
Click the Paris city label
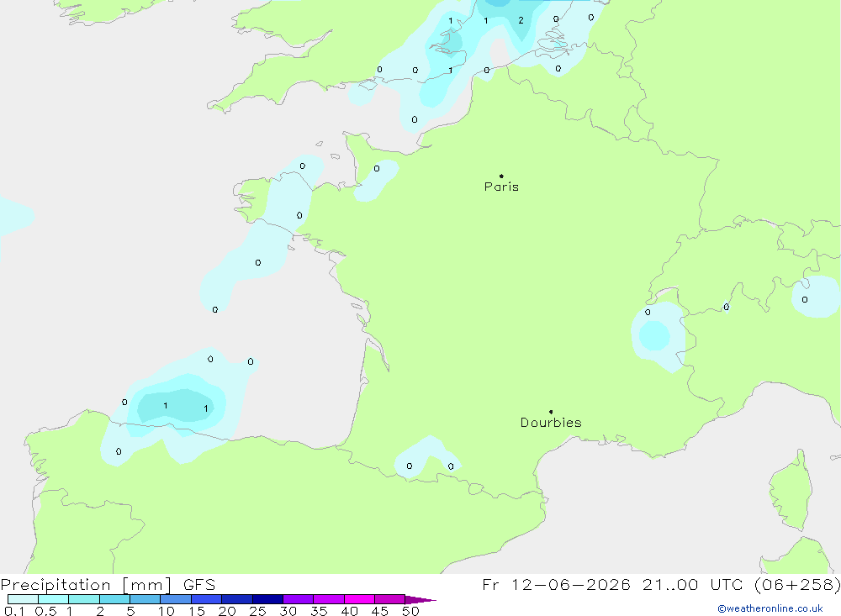pos(501,187)
